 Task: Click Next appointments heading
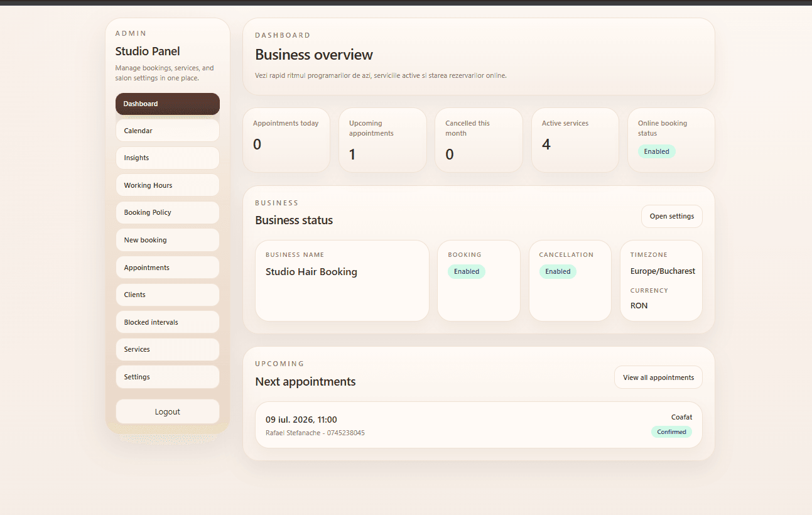point(305,382)
